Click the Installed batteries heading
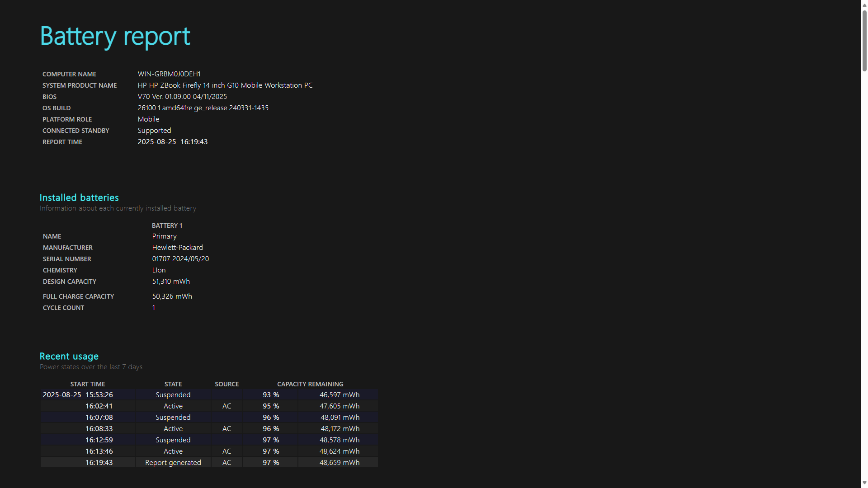Image resolution: width=868 pixels, height=488 pixels. tap(79, 197)
